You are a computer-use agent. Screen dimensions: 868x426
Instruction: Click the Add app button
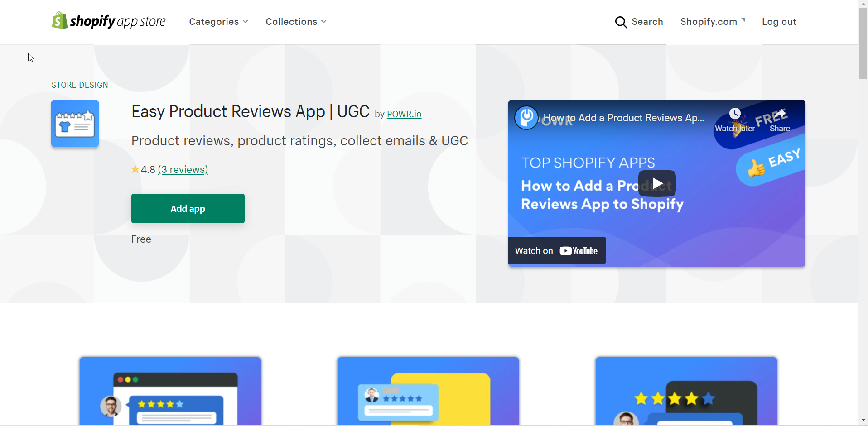(x=188, y=208)
